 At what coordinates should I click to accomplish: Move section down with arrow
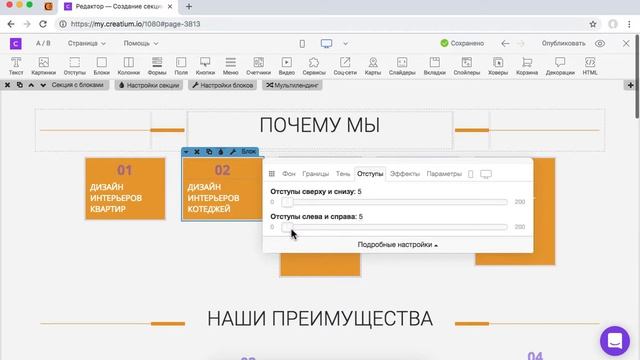click(43, 85)
